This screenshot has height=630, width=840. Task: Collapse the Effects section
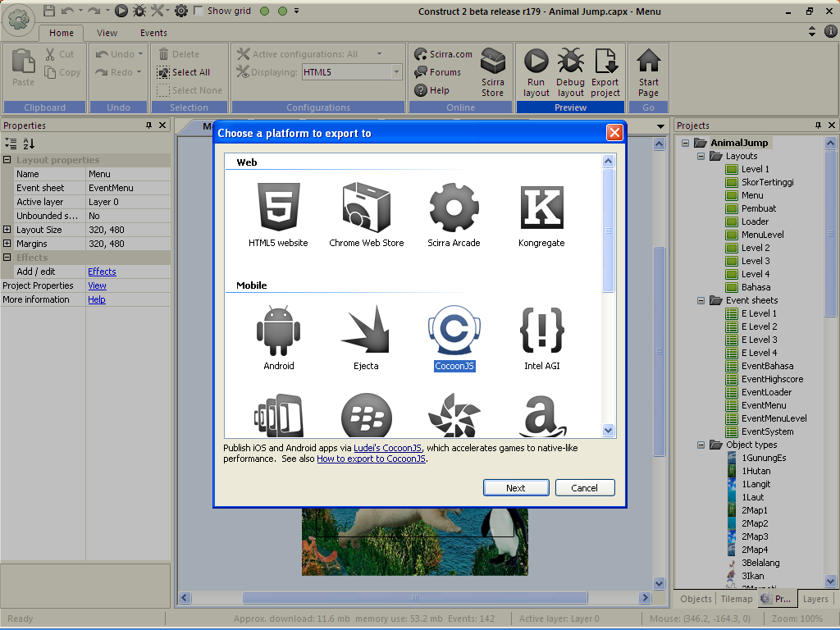(x=7, y=257)
